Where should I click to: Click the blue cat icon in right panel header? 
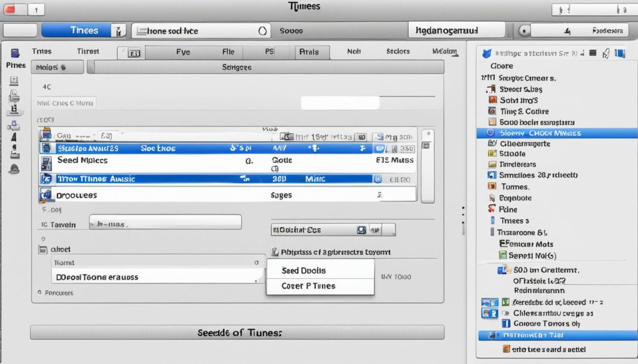(x=487, y=54)
